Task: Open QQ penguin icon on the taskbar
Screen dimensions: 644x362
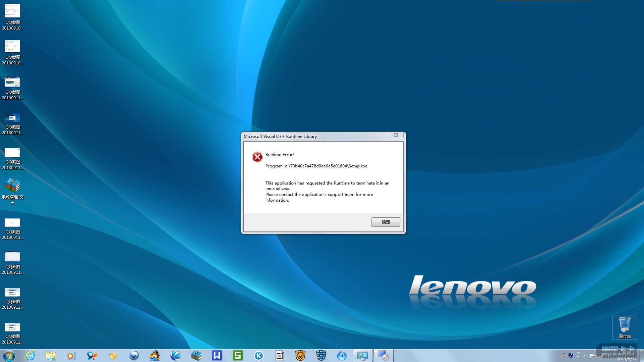Action: [x=155, y=356]
